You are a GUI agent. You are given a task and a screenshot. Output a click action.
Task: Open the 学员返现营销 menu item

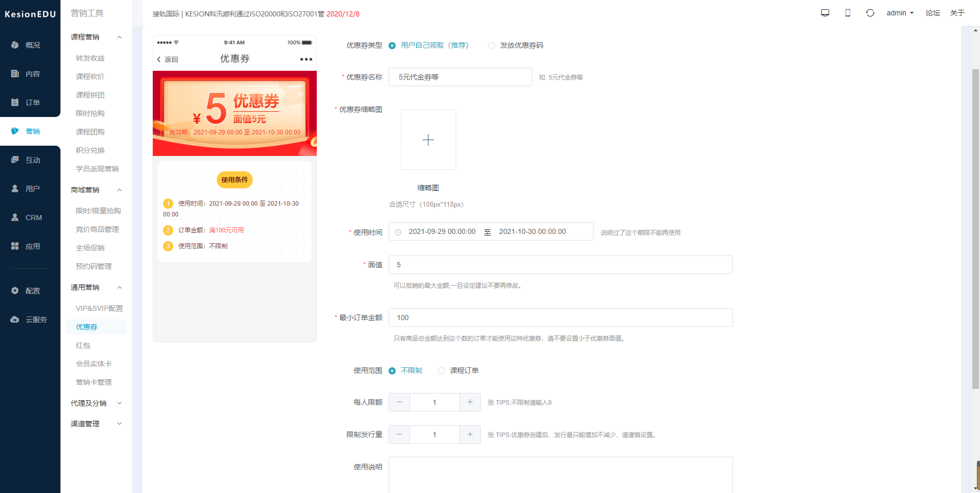97,169
